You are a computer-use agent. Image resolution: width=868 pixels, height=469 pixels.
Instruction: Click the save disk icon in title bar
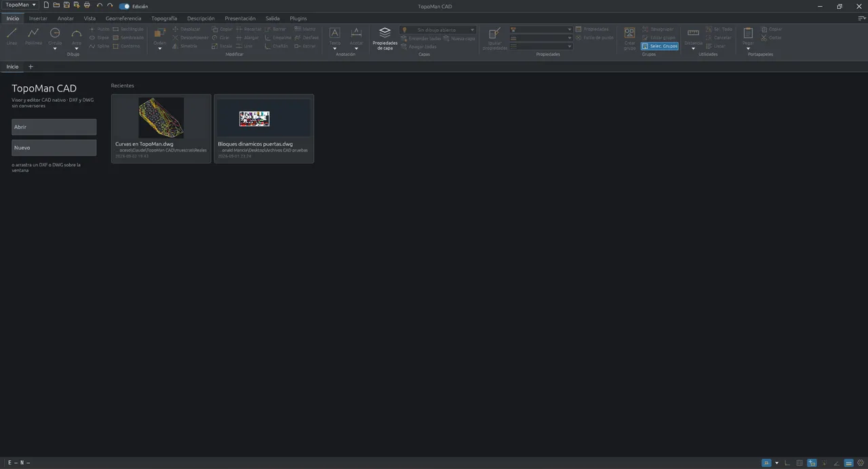(x=66, y=5)
